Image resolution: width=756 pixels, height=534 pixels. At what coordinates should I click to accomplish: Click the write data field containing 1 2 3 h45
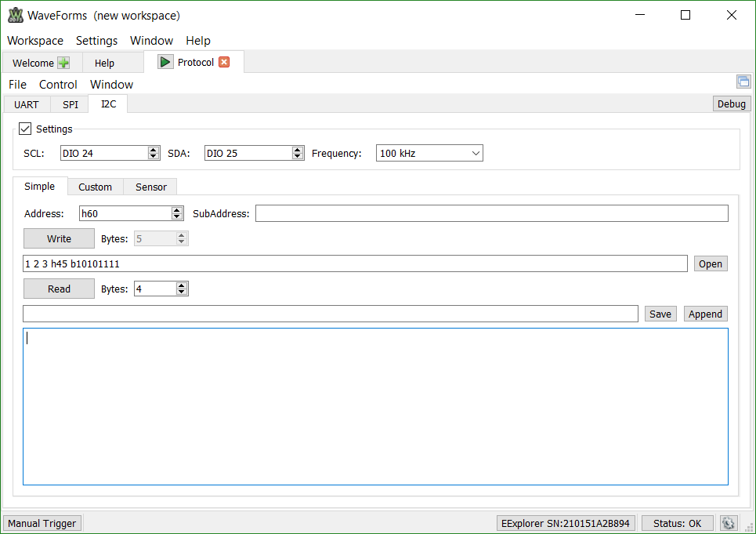(355, 264)
